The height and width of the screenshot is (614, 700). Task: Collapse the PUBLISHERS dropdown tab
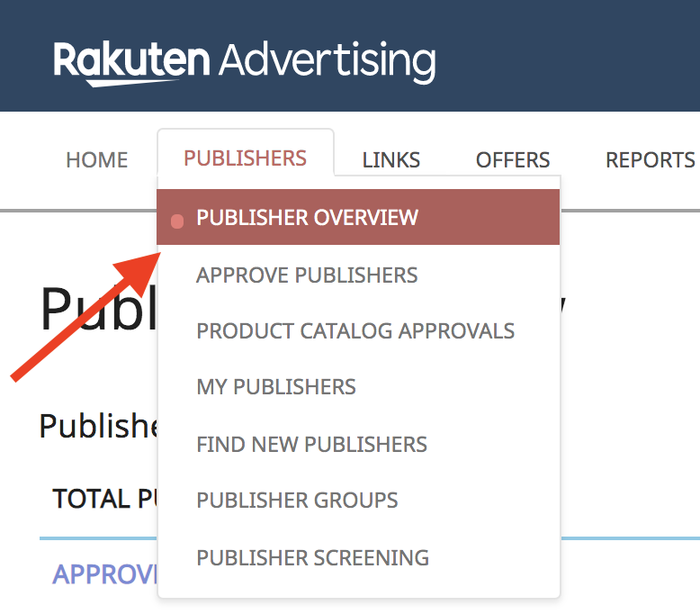tap(245, 158)
